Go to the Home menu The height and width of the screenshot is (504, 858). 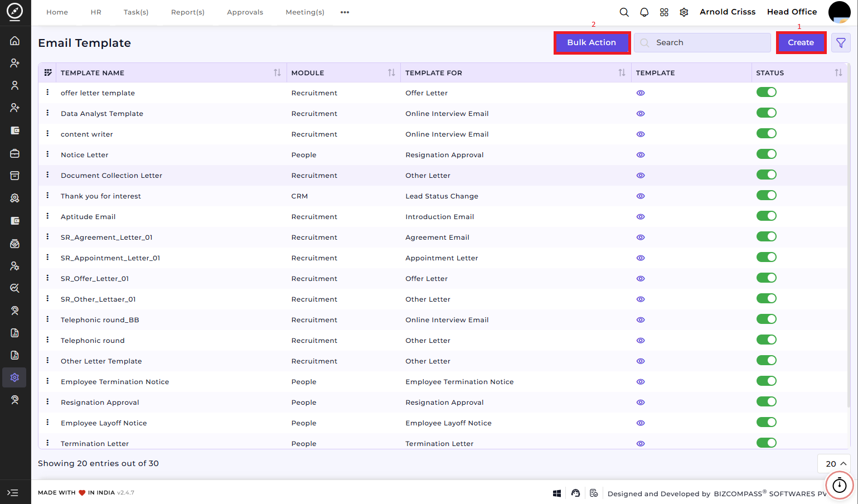coord(57,12)
